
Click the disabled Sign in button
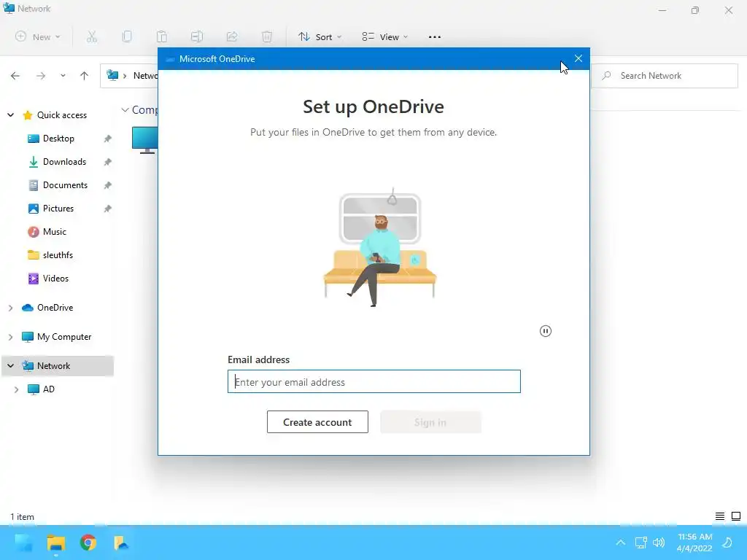[430, 422]
